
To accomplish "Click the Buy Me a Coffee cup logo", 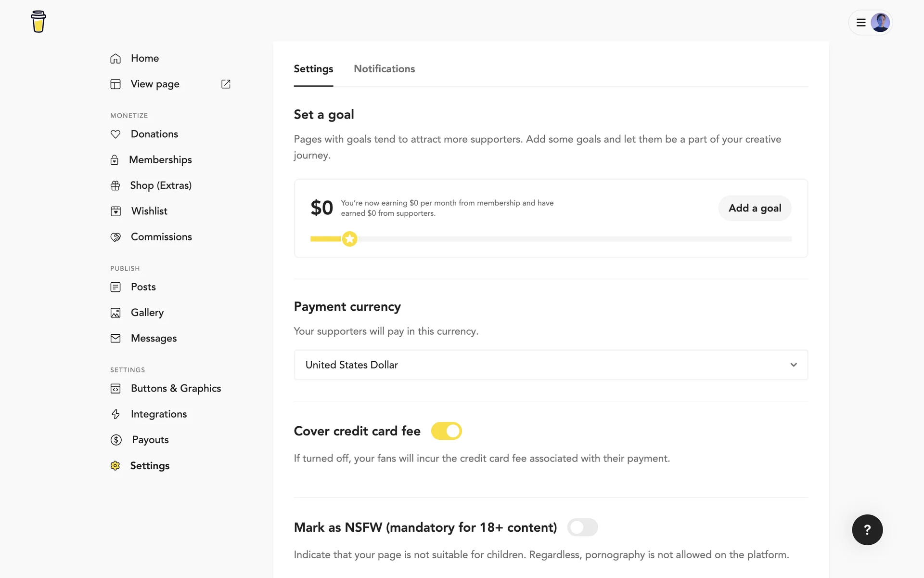I will tap(38, 22).
